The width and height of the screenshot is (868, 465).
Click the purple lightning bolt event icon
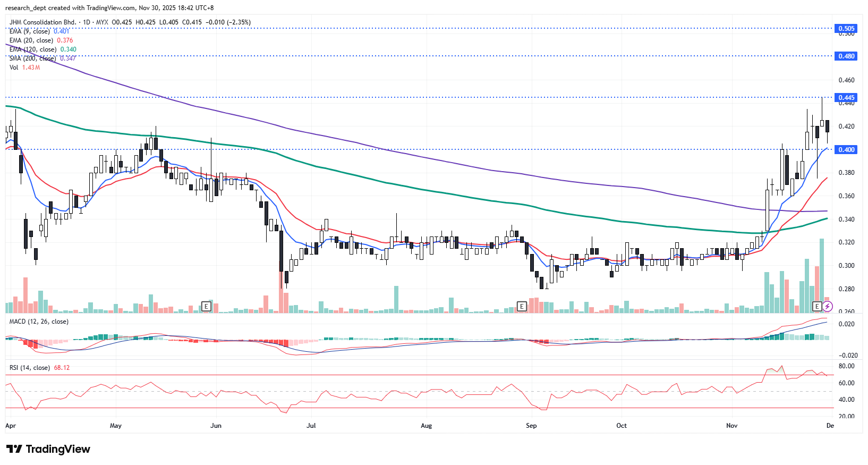(828, 306)
